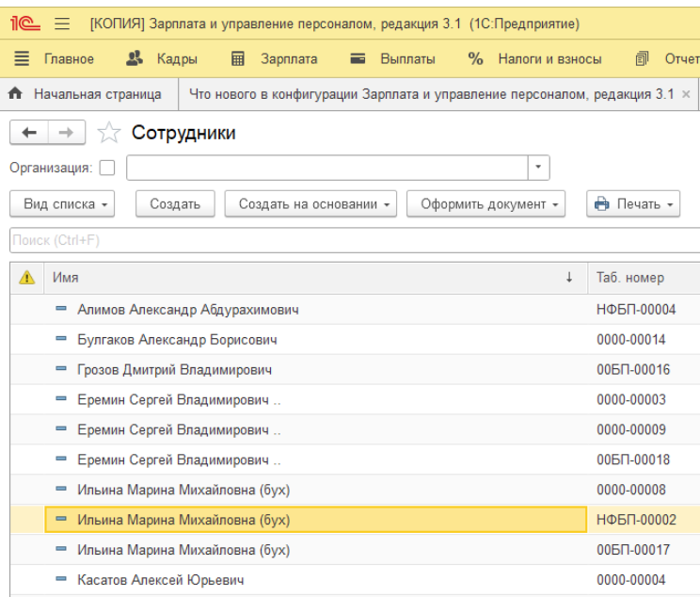Viewport: 700px width, 597px height.
Task: Open the Печать button menu
Action: (633, 203)
